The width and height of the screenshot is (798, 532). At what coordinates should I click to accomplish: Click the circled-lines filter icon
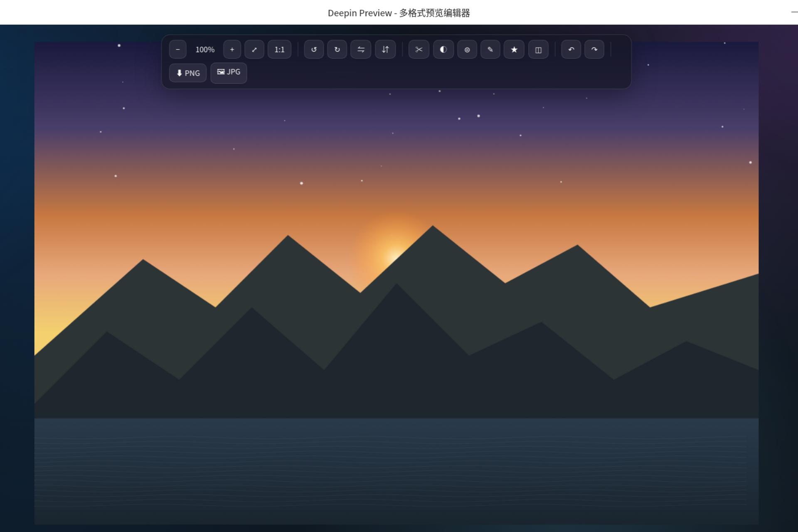(x=467, y=49)
